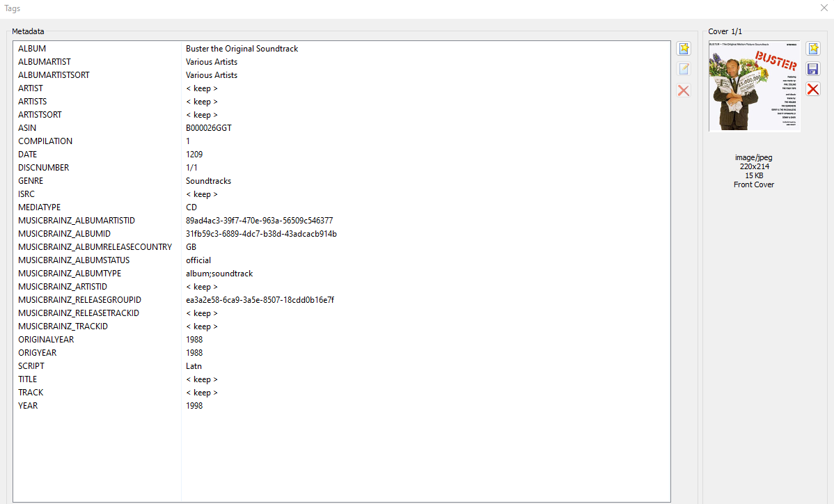Screen dimensions: 834x504
Task: Select the COMPILATION tag row
Action: point(97,141)
